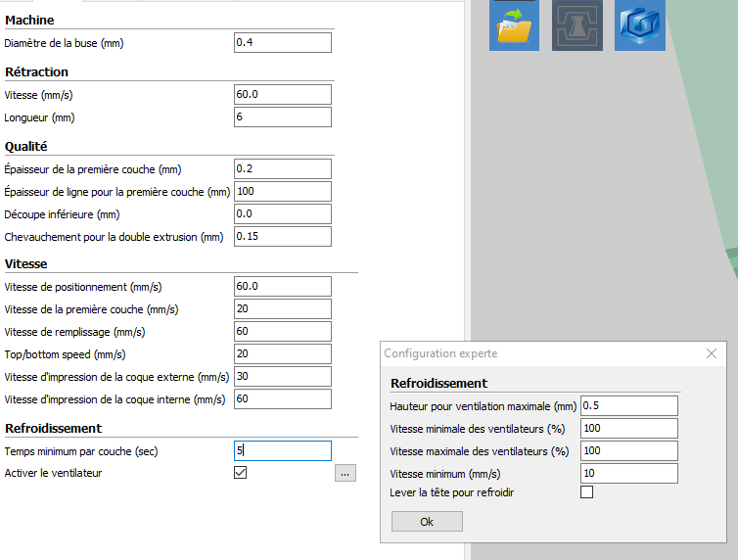Click the Lever la tête pour refroidir label
Viewport: 738px width, 560px height.
point(452,492)
